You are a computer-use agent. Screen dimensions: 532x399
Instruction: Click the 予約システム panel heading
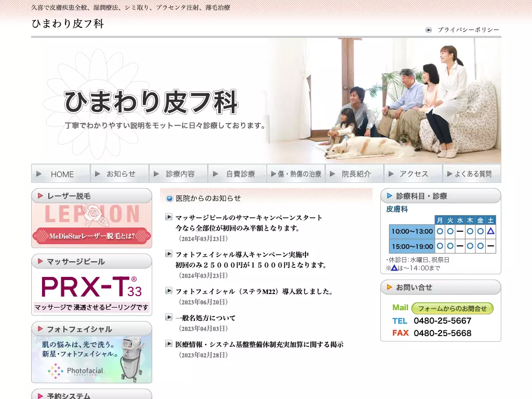91,395
